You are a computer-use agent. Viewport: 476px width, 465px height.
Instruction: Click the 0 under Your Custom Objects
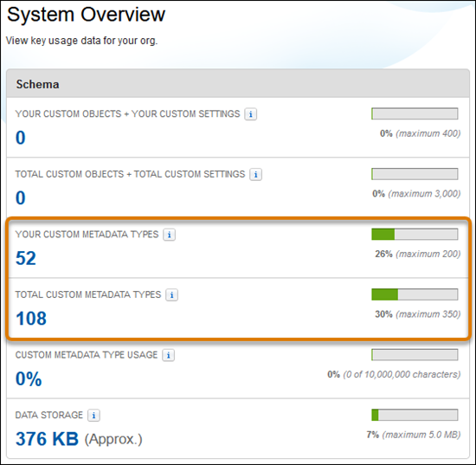21,138
